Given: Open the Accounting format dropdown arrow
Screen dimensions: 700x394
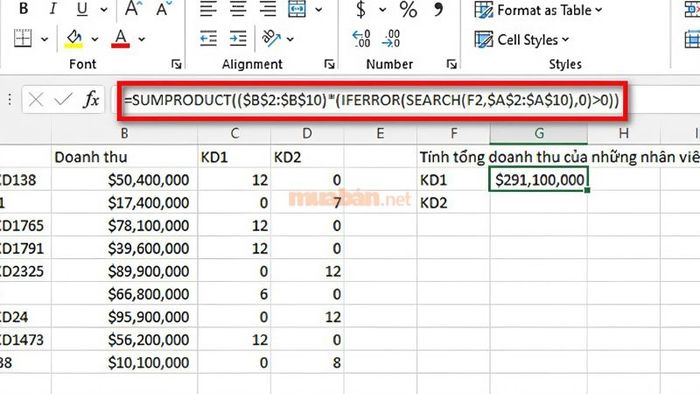Looking at the screenshot, I should coord(383,9).
